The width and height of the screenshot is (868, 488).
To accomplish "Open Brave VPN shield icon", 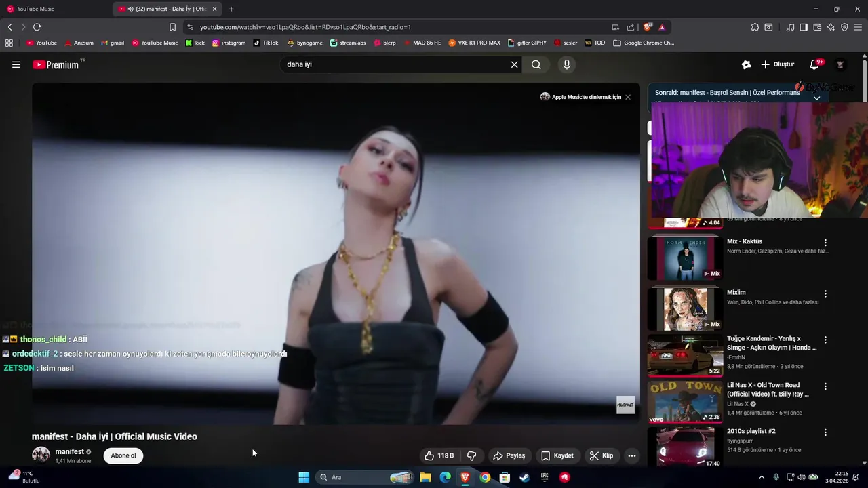I will point(844,27).
